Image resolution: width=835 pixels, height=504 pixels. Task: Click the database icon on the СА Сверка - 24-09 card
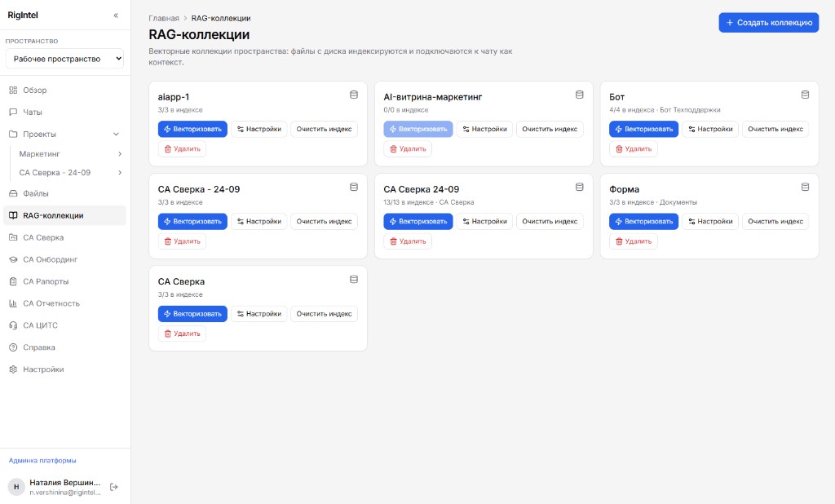pos(354,187)
